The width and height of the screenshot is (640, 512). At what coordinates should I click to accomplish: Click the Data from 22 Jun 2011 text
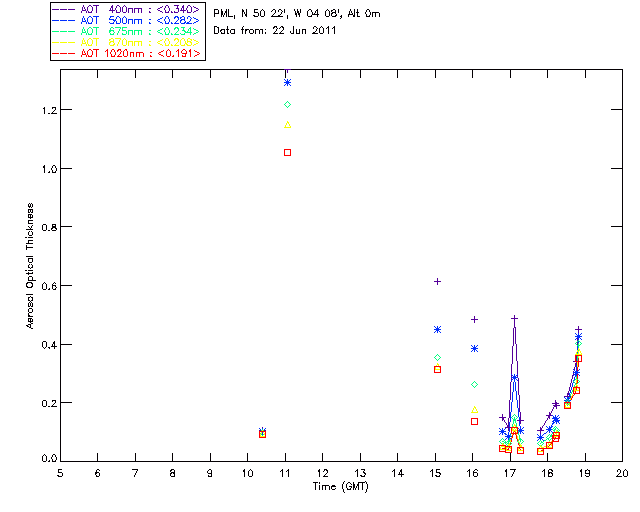pos(275,31)
